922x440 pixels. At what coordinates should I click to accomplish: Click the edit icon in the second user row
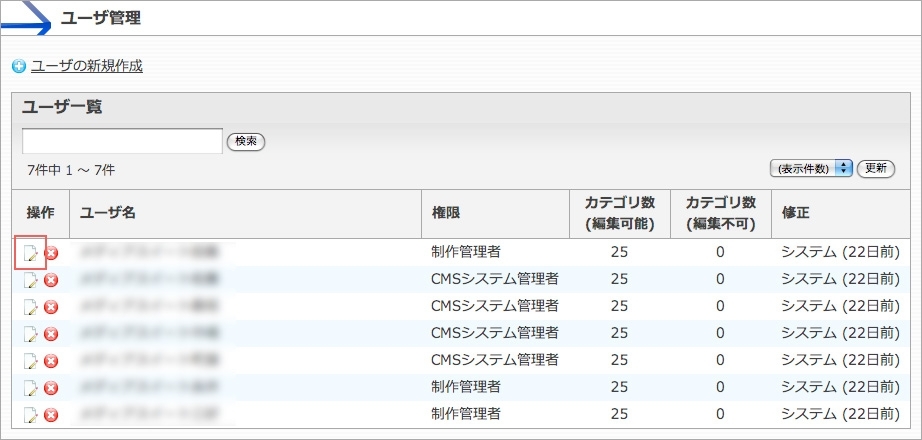(x=31, y=280)
